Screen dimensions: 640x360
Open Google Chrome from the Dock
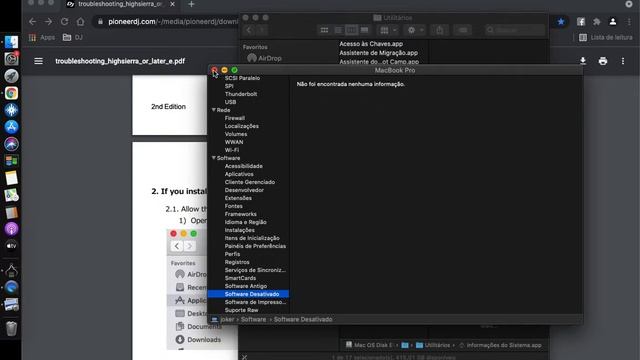pyautogui.click(x=11, y=93)
